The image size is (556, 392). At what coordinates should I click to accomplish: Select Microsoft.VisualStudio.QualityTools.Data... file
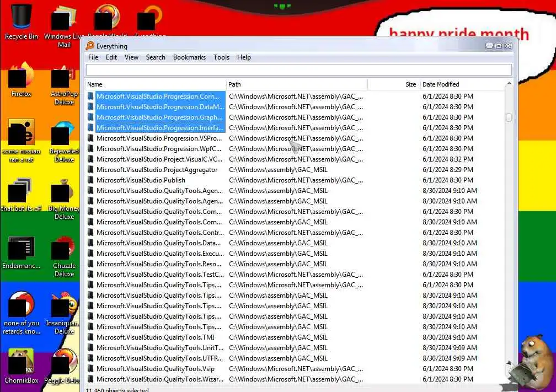pos(158,243)
